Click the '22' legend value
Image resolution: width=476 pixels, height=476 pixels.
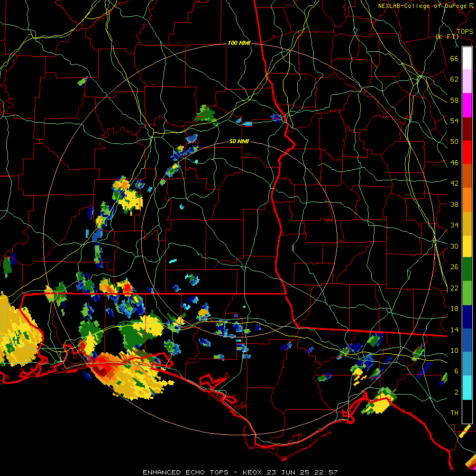tap(454, 288)
